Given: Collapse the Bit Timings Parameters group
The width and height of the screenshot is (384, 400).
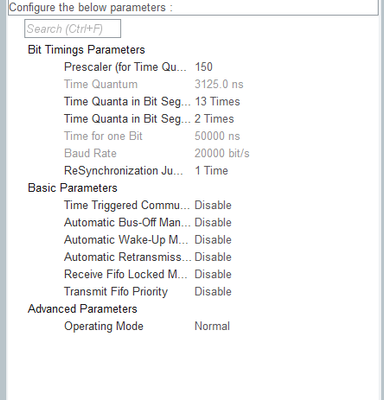Looking at the screenshot, I should click(86, 50).
